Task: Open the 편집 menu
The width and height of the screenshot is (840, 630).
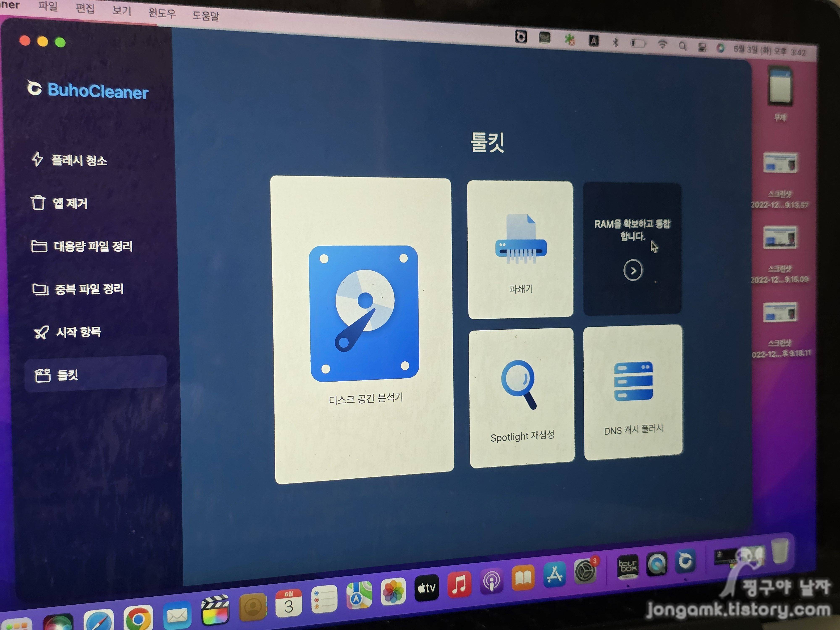Action: pos(85,8)
